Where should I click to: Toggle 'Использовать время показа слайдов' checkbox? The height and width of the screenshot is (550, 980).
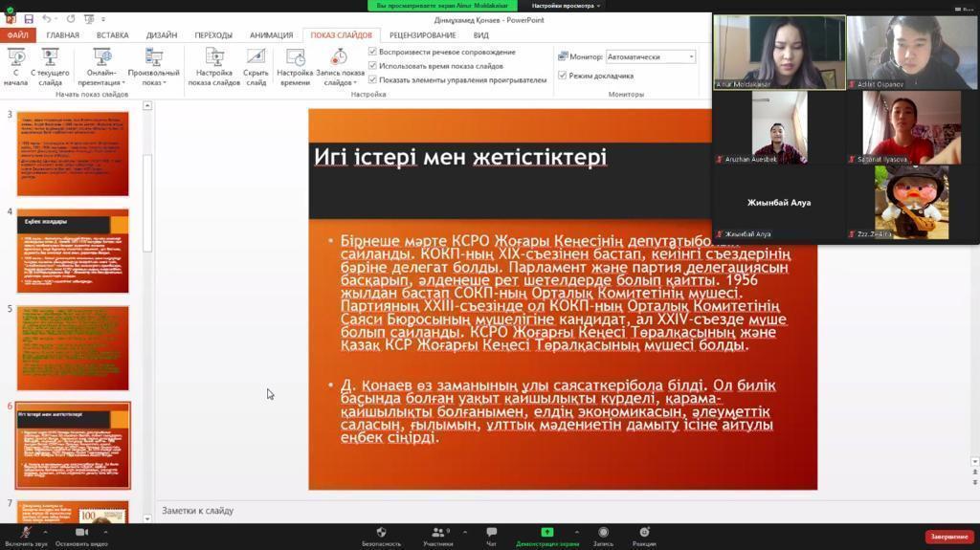(x=373, y=66)
